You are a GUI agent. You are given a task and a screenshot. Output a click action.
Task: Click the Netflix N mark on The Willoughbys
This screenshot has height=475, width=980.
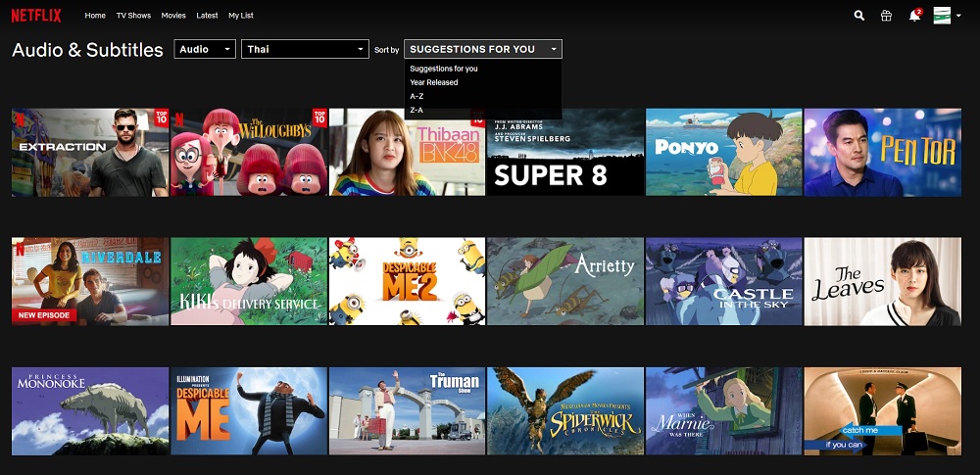point(178,119)
